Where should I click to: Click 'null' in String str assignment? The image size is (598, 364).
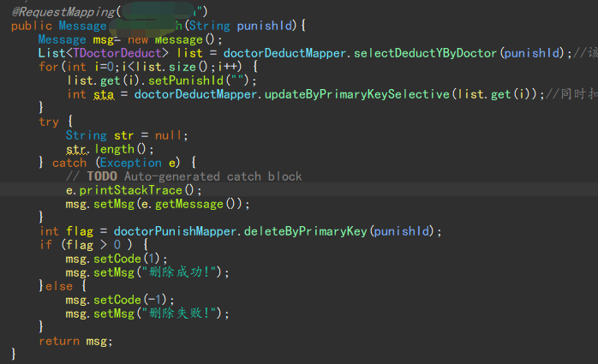click(168, 135)
